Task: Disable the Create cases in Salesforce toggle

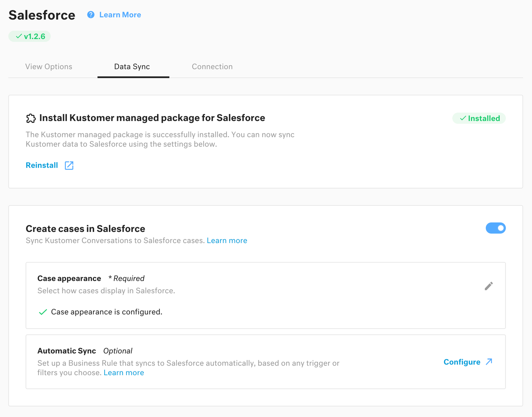Action: [496, 228]
